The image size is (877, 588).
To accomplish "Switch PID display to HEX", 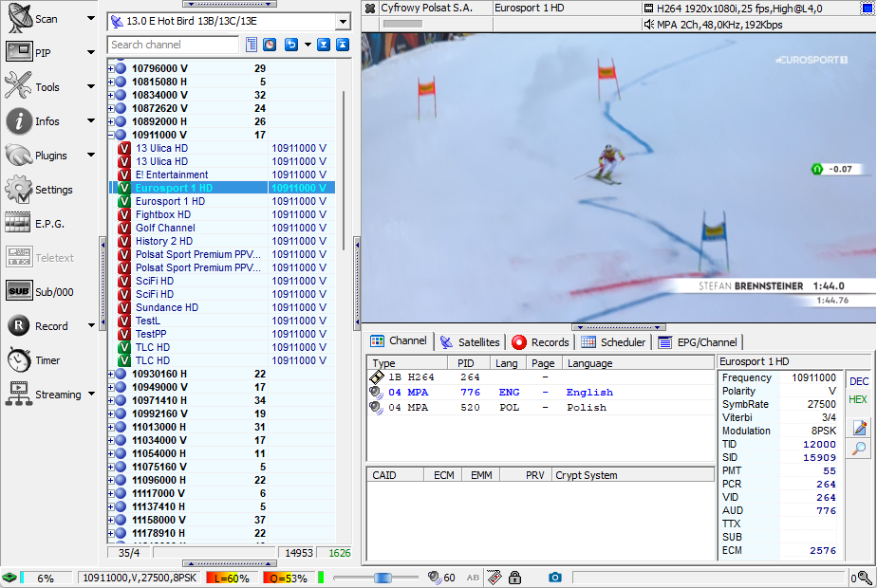I will (857, 399).
